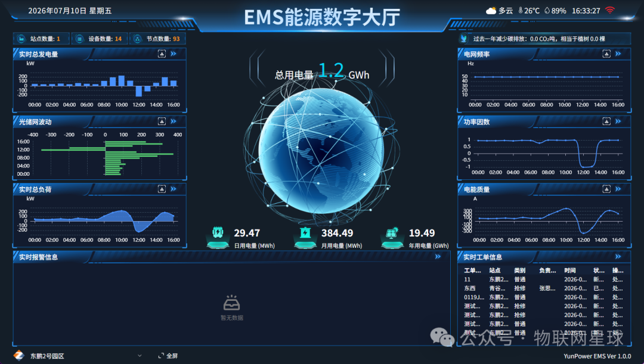Expand the 功率因数 panel arrows

(618, 122)
